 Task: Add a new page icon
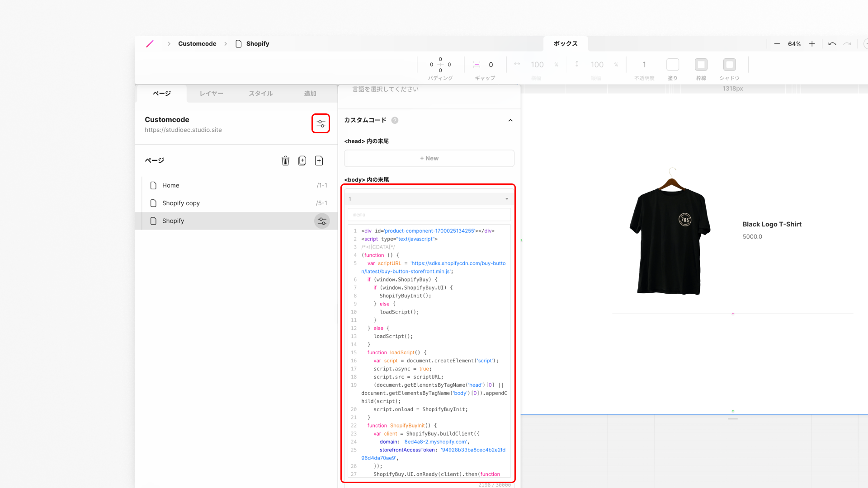click(x=319, y=160)
